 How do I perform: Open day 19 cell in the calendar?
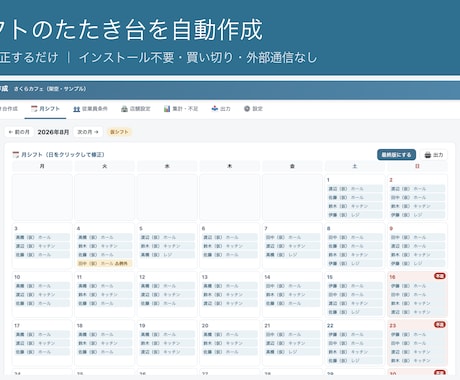point(167,343)
